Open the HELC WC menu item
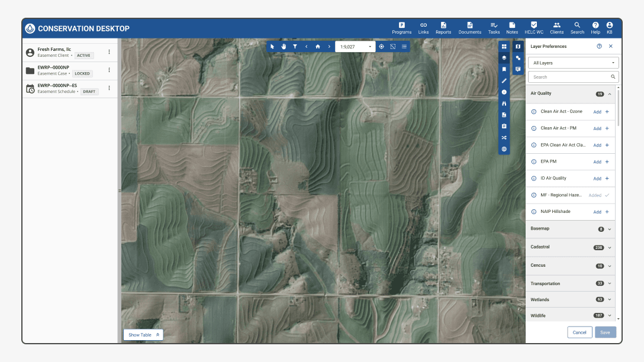644x362 pixels. (533, 28)
